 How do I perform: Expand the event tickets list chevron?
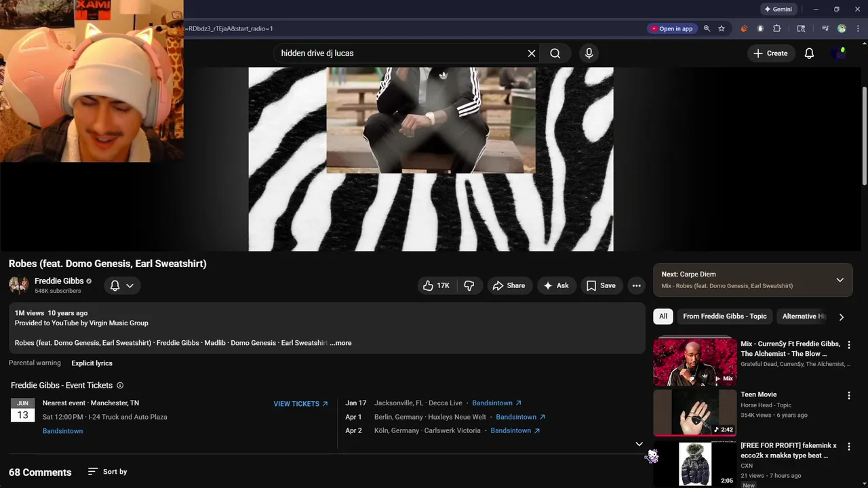(x=639, y=444)
